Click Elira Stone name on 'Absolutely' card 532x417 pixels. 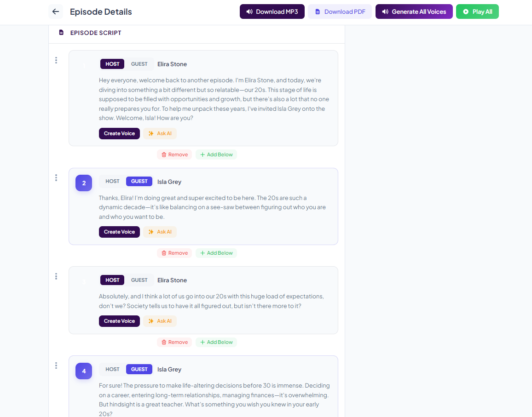172,280
